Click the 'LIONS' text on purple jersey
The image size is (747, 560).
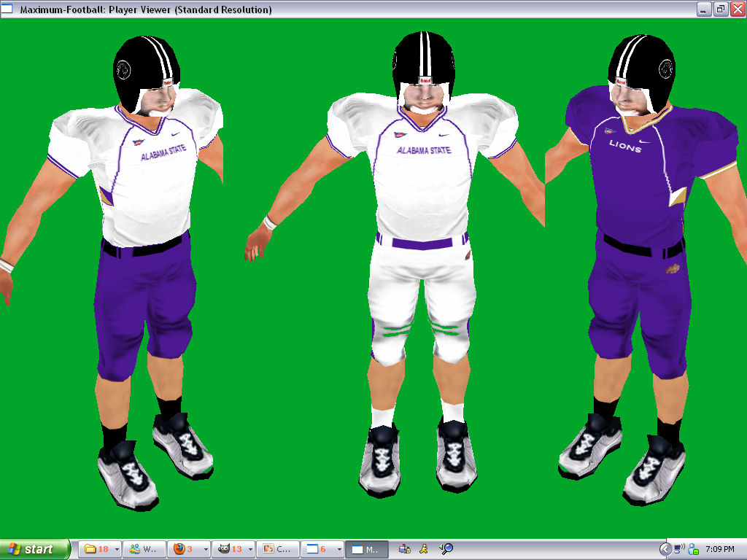click(625, 146)
